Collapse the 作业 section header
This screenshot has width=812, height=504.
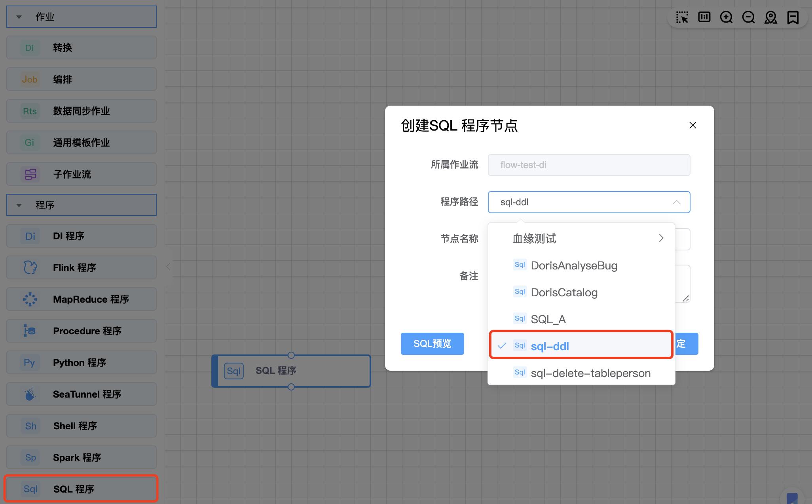coord(19,17)
